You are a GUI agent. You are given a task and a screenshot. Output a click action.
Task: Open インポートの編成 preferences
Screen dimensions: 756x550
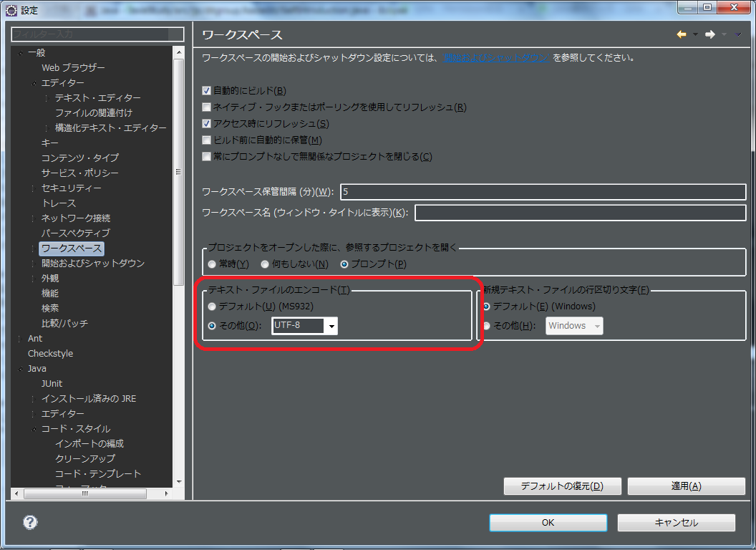tap(89, 444)
